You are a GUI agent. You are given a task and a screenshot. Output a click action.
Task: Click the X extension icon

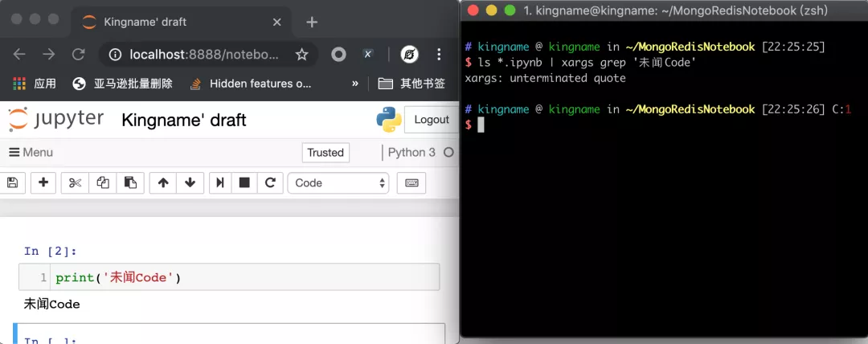(x=367, y=55)
